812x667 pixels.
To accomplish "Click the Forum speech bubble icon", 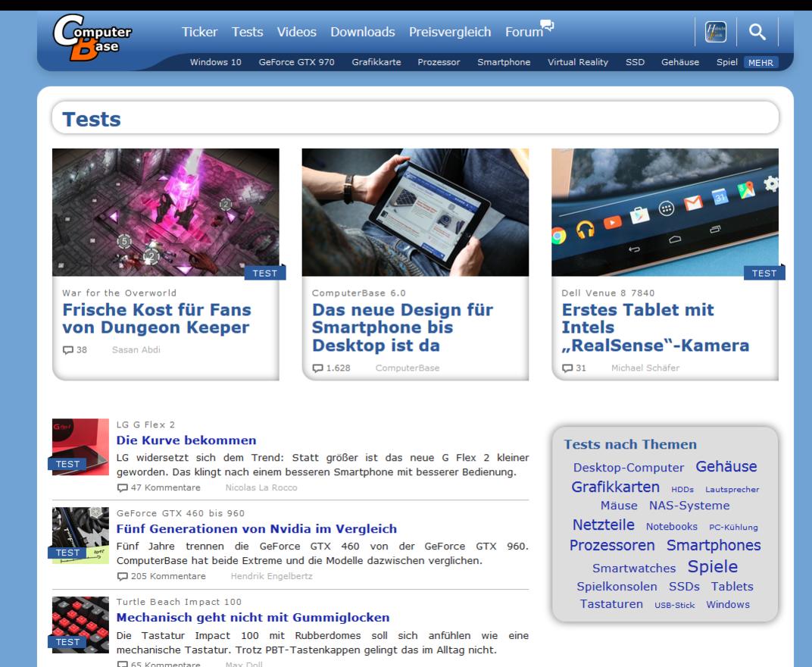I will click(548, 25).
